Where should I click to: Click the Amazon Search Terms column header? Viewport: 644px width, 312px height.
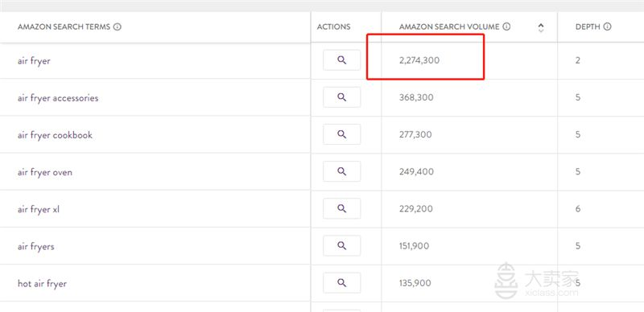[64, 27]
